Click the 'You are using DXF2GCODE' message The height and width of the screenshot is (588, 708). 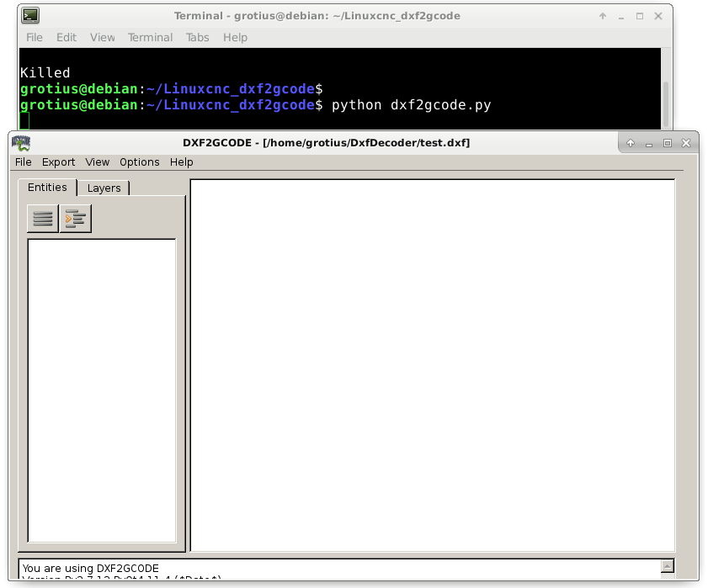pos(91,568)
